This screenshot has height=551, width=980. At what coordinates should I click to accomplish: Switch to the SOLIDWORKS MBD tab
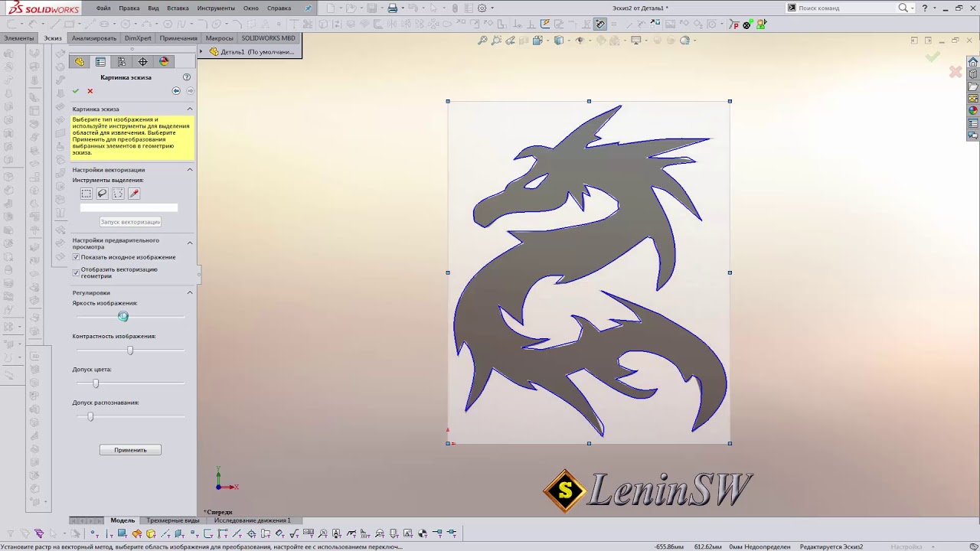click(268, 38)
